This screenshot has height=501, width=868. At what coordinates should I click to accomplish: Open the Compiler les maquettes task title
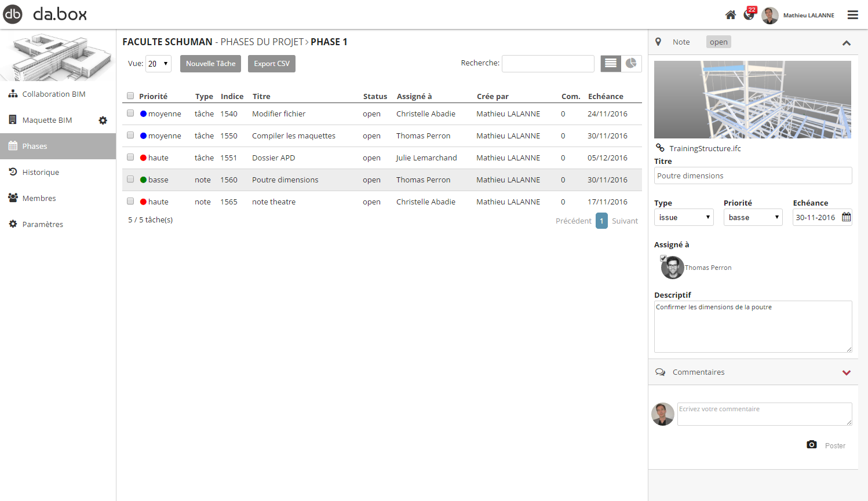294,136
